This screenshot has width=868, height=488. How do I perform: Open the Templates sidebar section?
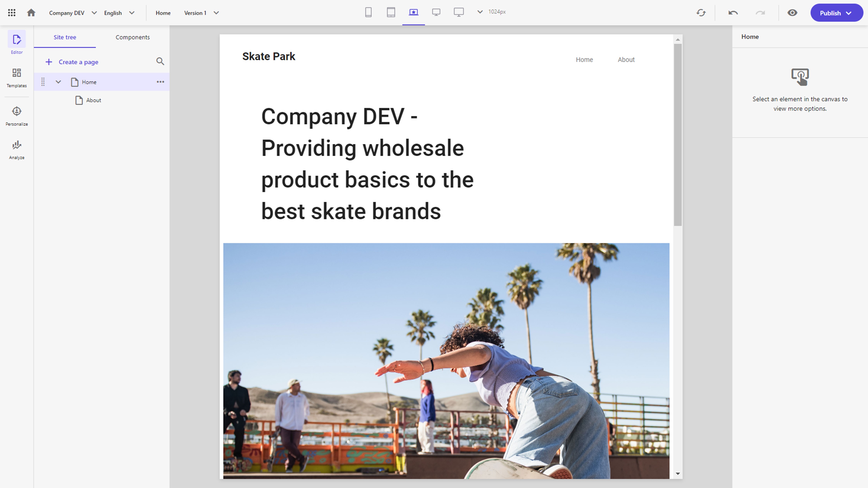point(16,77)
